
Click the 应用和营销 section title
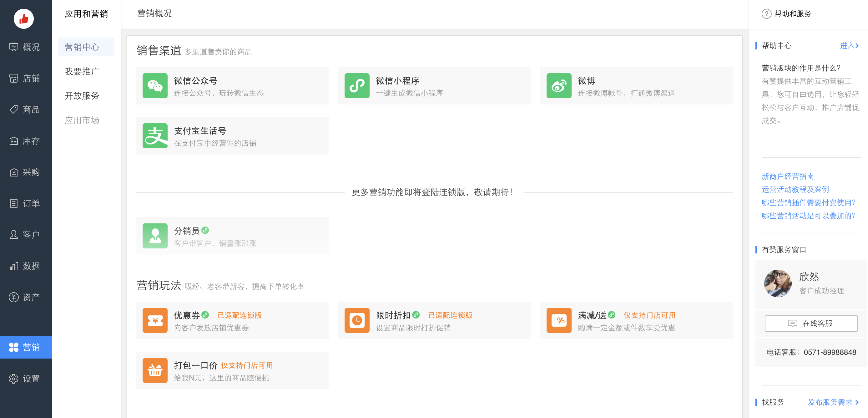pos(86,14)
